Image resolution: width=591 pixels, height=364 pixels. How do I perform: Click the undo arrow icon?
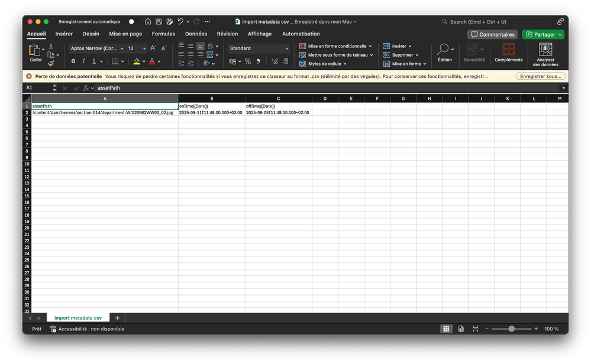coord(180,22)
